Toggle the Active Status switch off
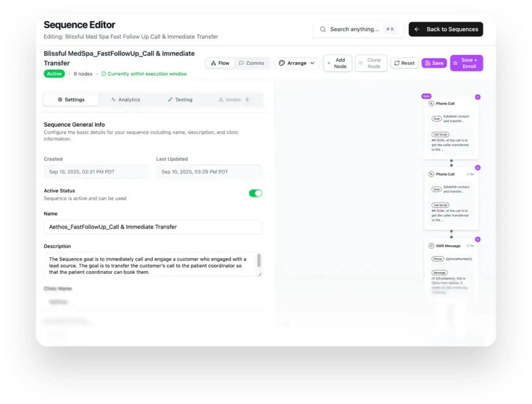Viewport: 532px width, 404px height. (x=256, y=193)
